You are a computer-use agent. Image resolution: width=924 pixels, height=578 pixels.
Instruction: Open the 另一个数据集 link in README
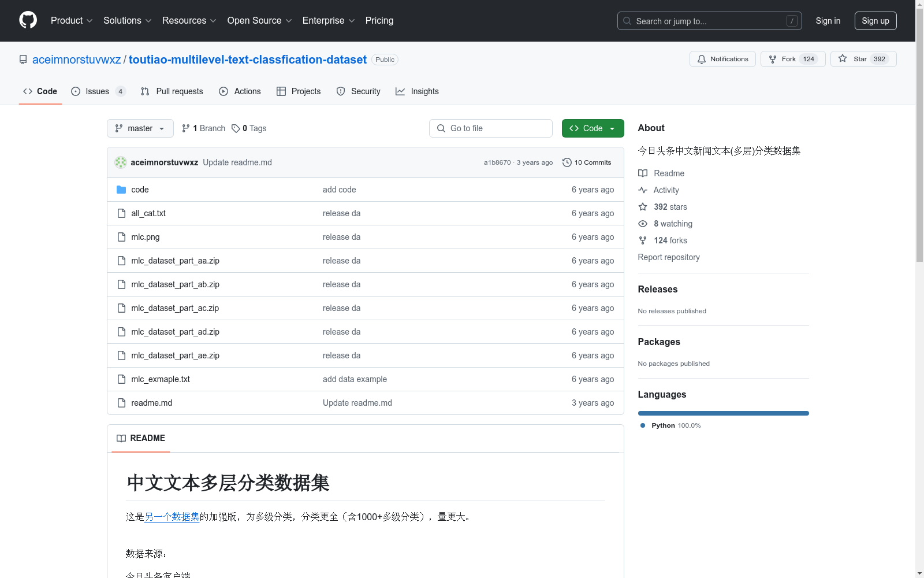(x=172, y=517)
